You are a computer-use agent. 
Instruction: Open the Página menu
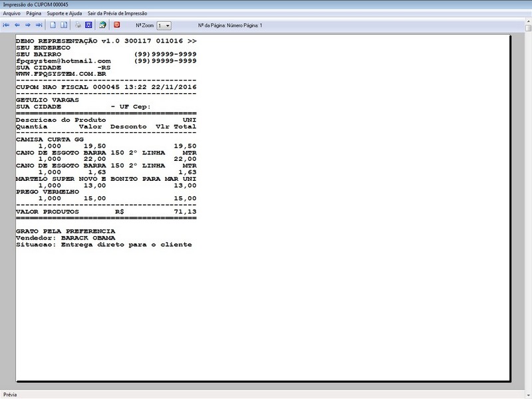[34, 13]
